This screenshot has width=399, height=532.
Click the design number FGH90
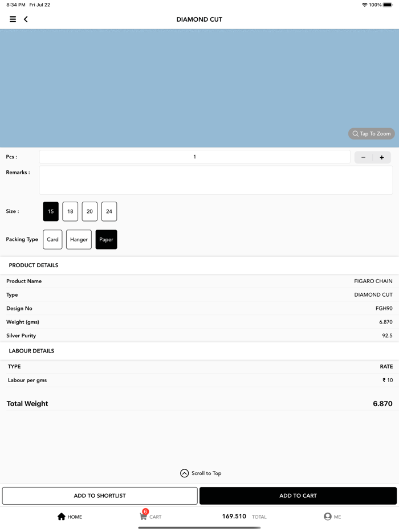[x=384, y=308]
